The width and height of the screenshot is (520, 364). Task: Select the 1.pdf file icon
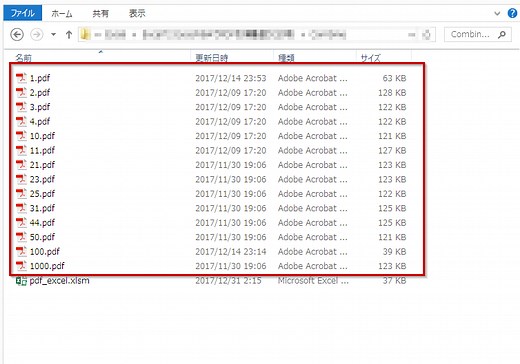pos(21,78)
